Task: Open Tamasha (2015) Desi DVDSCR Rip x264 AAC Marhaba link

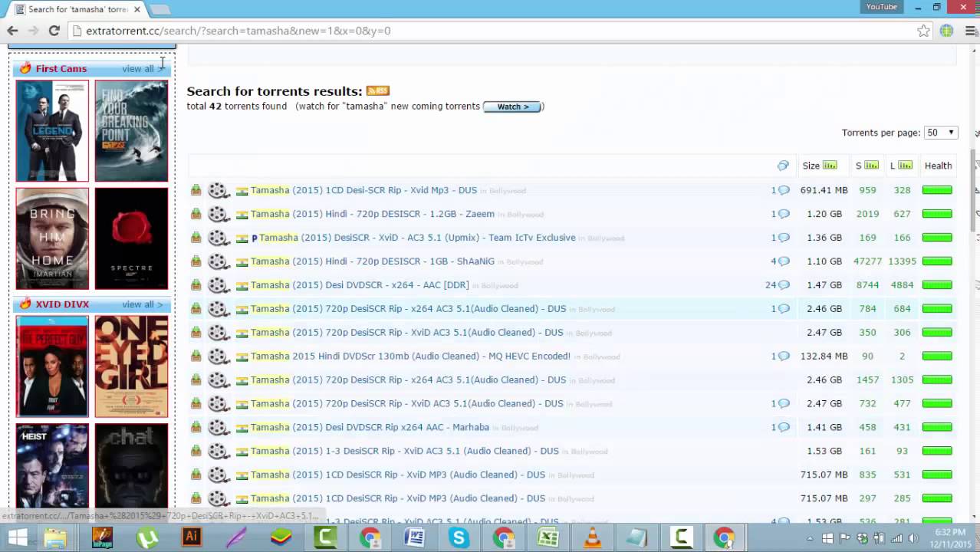Action: pyautogui.click(x=370, y=427)
